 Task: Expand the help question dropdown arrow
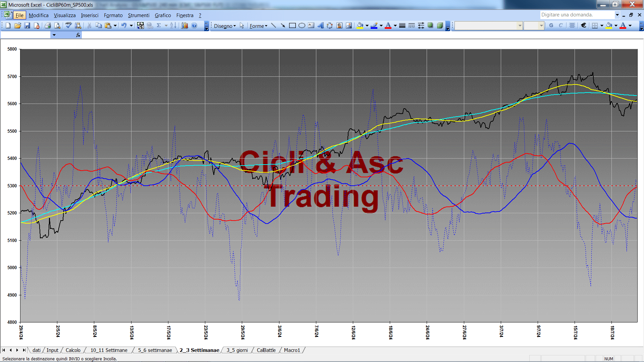617,15
